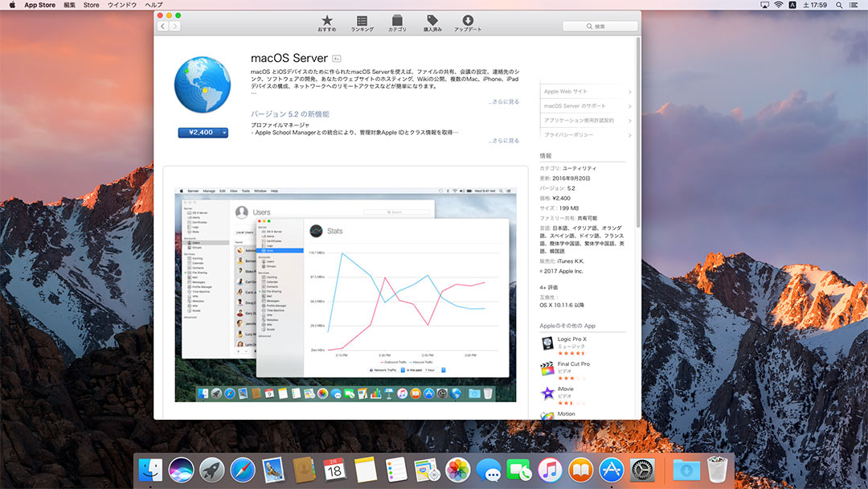Image resolution: width=868 pixels, height=489 pixels.
Task: Go forward using the App Store forward arrow
Action: (x=175, y=26)
